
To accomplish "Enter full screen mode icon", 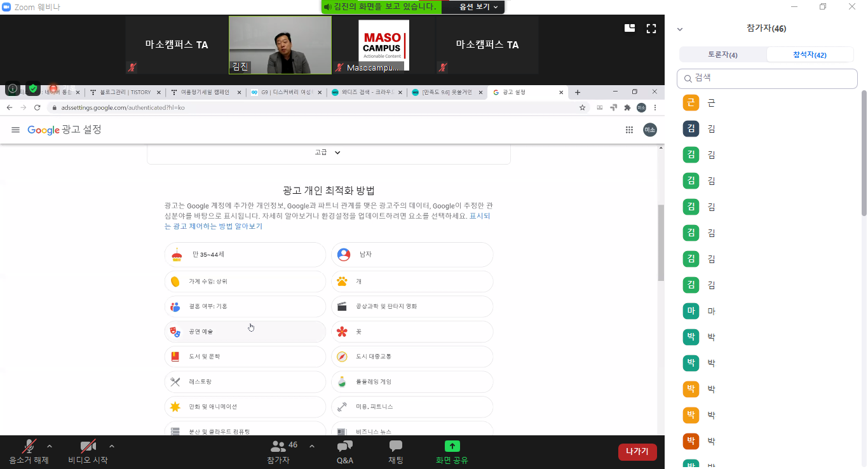I will click(x=651, y=28).
